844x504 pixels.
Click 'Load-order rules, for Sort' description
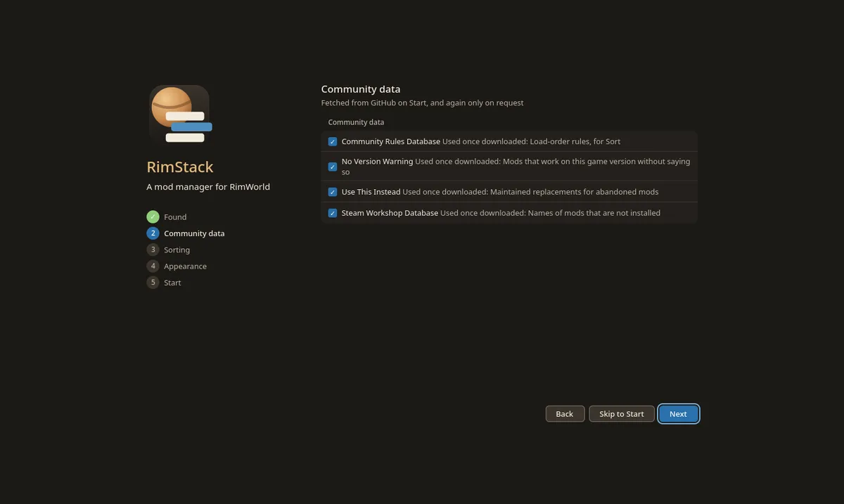pyautogui.click(x=575, y=141)
